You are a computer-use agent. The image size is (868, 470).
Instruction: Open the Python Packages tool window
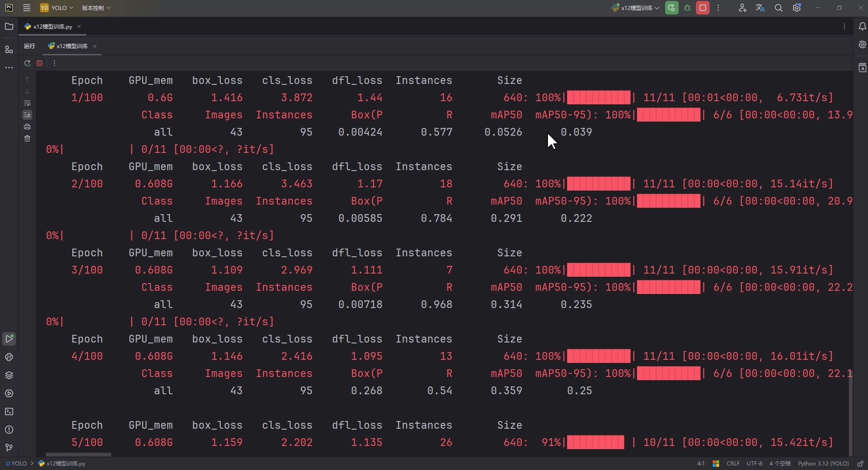point(9,375)
